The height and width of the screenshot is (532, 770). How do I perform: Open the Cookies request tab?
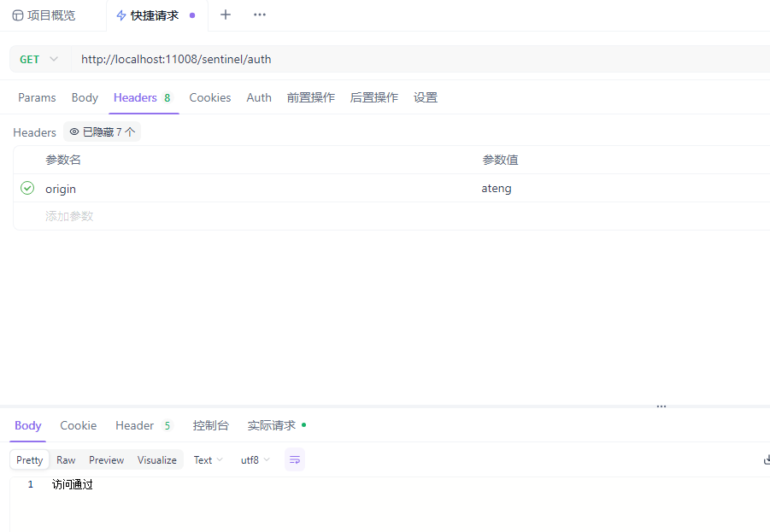click(x=209, y=97)
